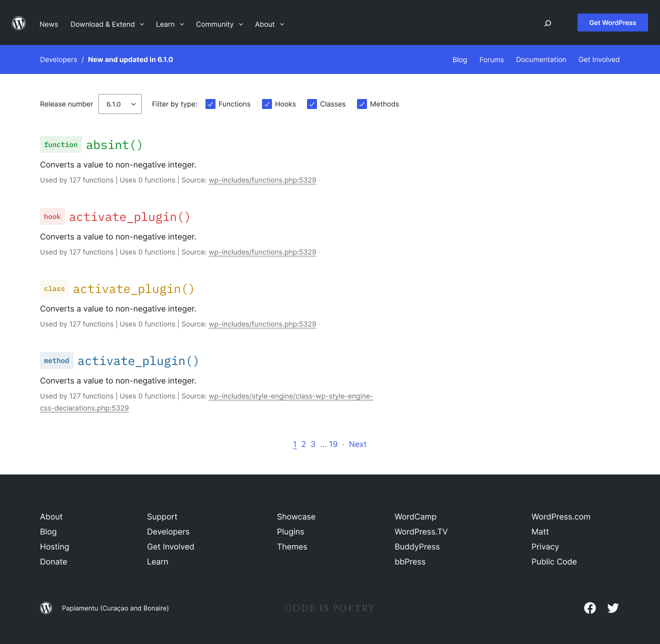660x644 pixels.
Task: Open the method activate_plugin() entry
Action: click(x=138, y=360)
